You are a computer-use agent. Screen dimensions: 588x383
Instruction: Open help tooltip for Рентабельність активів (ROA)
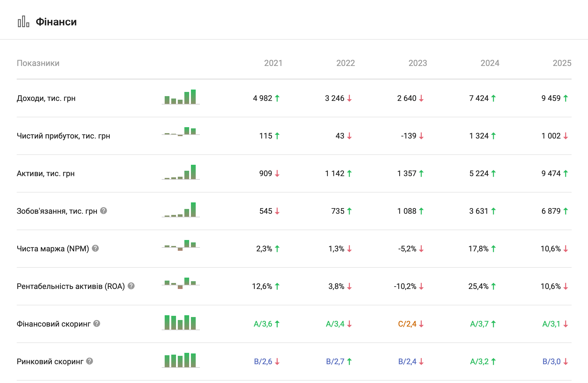(131, 286)
